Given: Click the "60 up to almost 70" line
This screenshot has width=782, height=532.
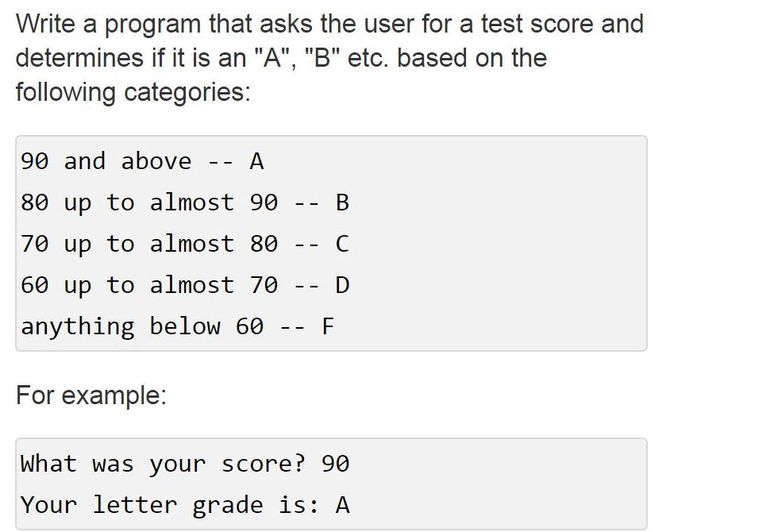Looking at the screenshot, I should [149, 285].
